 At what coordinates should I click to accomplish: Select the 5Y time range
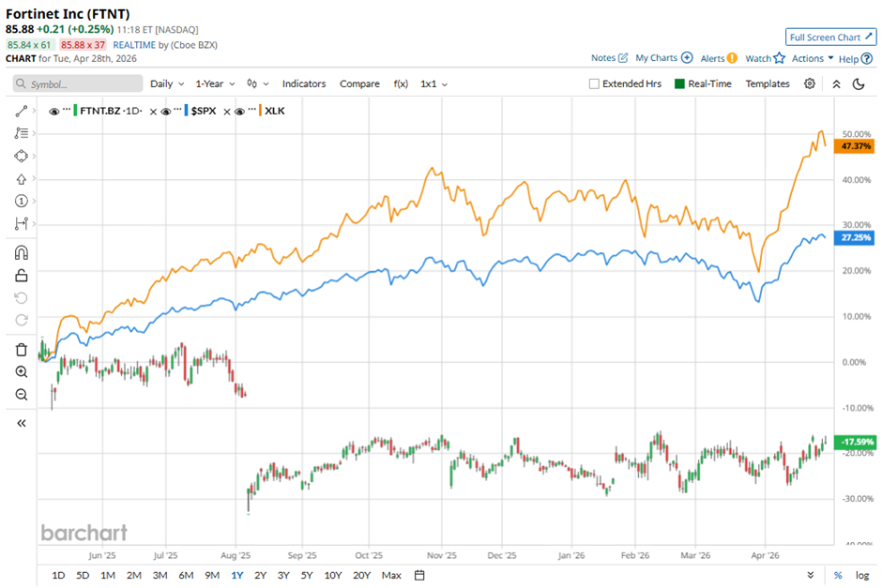[x=307, y=575]
